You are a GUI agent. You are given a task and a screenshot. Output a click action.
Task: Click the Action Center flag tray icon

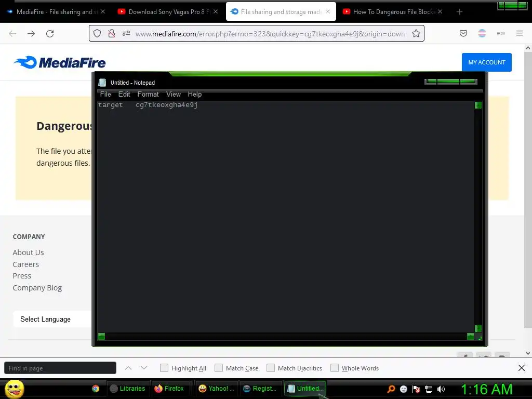point(416,389)
